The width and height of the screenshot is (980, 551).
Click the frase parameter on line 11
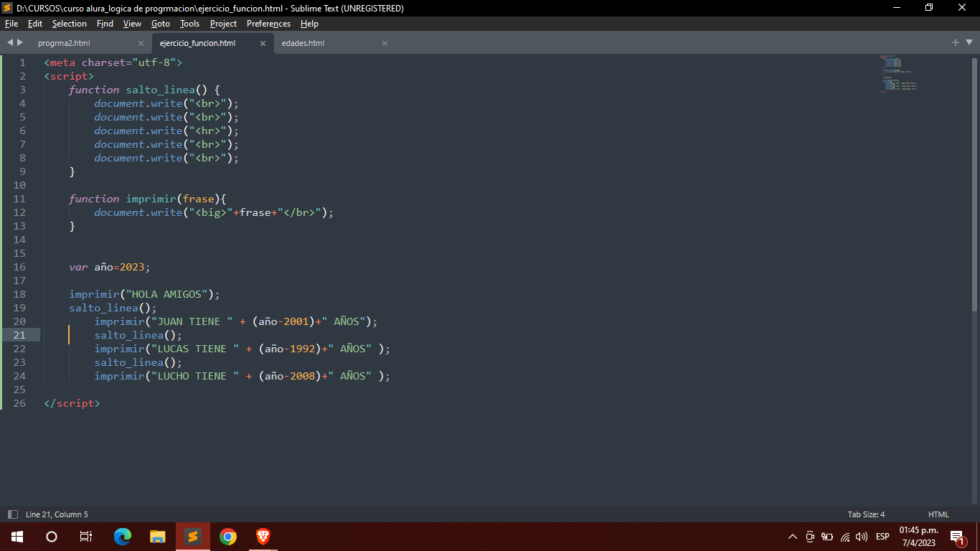tap(198, 199)
